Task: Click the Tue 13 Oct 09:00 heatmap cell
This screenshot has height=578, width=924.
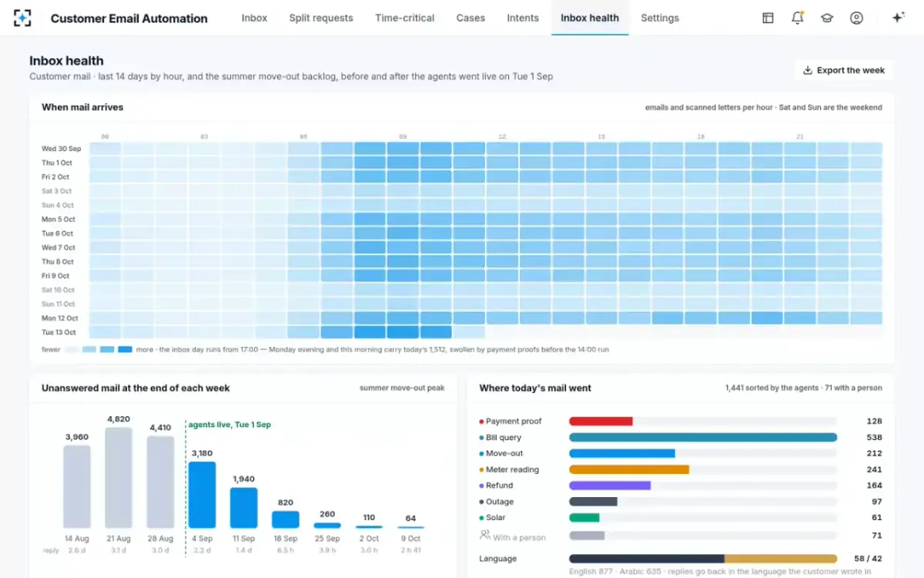Action: coord(403,333)
